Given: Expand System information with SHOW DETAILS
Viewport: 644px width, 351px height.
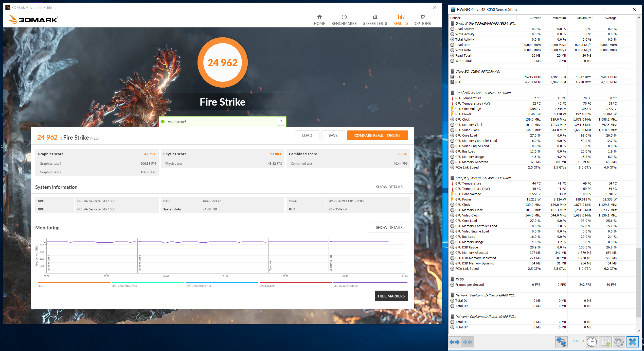Looking at the screenshot, I should [389, 187].
